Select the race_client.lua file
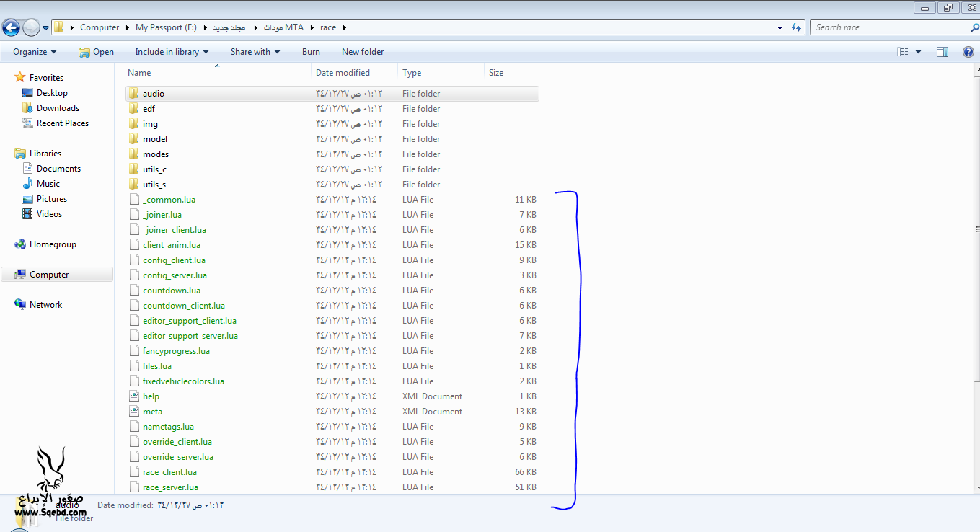This screenshot has height=532, width=980. (x=169, y=472)
